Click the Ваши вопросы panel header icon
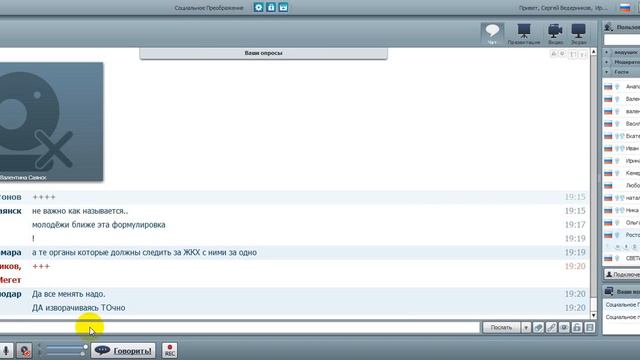The image size is (640, 360). point(609,291)
